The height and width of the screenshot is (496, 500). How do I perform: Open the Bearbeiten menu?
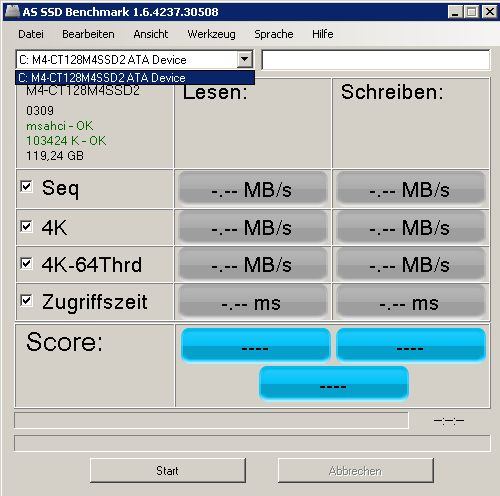[88, 34]
